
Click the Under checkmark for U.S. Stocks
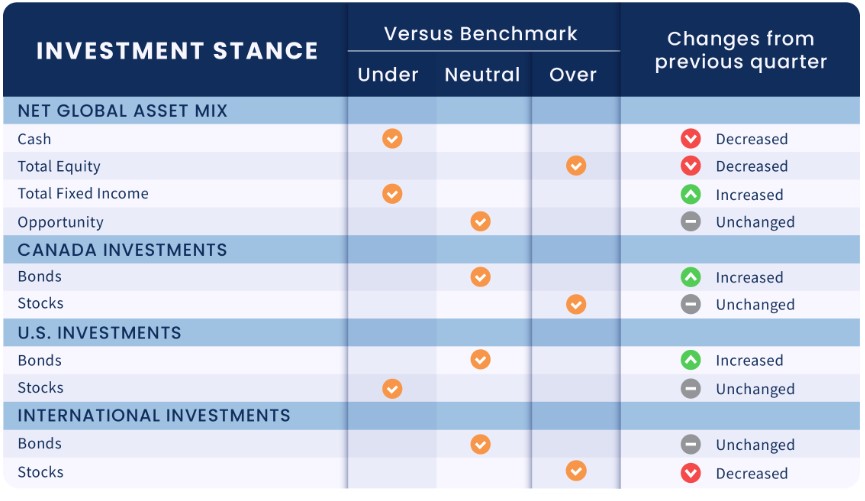point(392,389)
